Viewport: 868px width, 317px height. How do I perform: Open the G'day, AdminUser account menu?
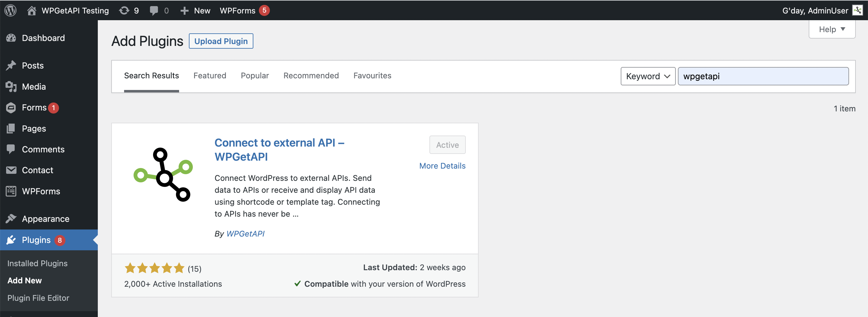[822, 10]
